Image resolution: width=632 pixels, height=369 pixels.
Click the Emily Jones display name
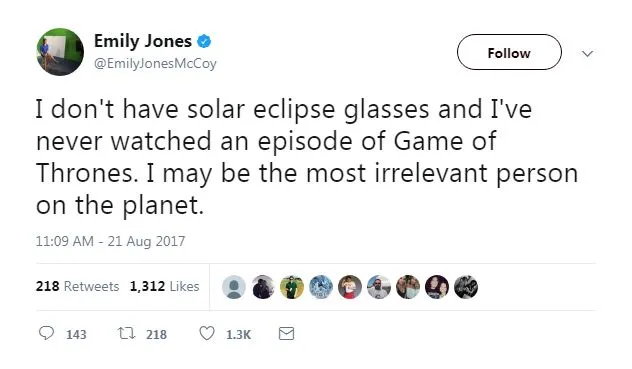click(143, 41)
